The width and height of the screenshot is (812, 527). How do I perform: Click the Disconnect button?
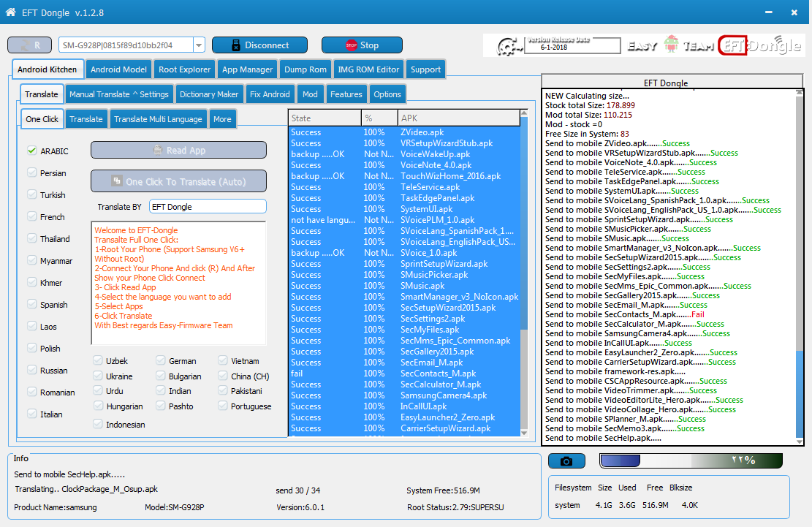[x=259, y=45]
